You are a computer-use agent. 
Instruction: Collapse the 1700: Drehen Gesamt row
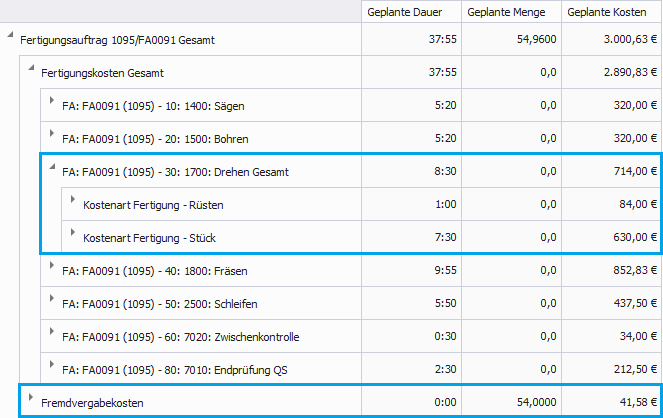(x=52, y=170)
